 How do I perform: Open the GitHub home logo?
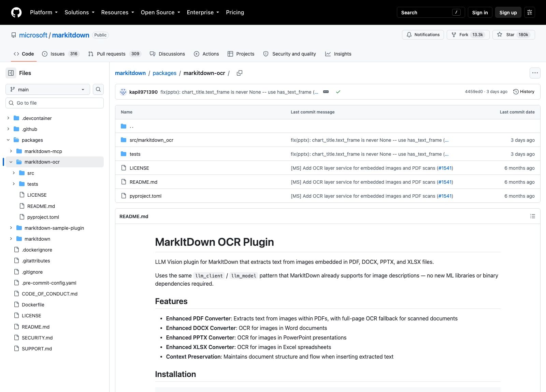coord(16,12)
